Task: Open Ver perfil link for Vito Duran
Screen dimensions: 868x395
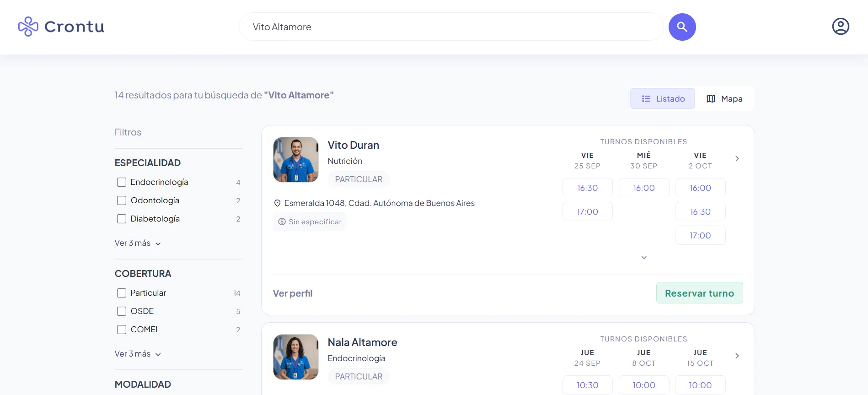Action: [x=293, y=293]
